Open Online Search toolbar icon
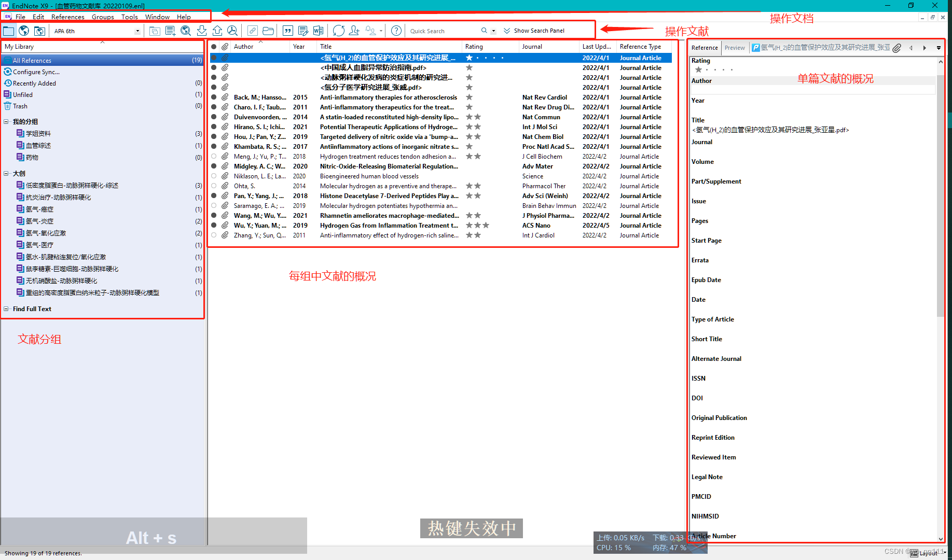 (x=186, y=31)
